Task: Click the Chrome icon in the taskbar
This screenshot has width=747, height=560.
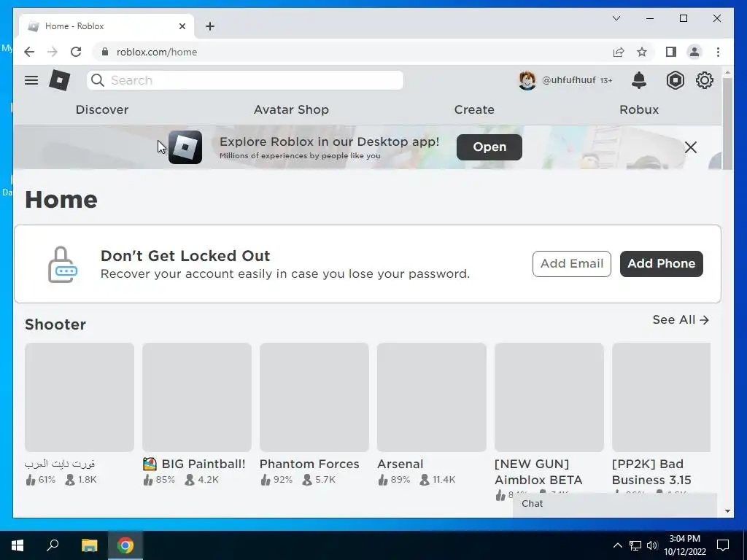Action: coord(125,545)
